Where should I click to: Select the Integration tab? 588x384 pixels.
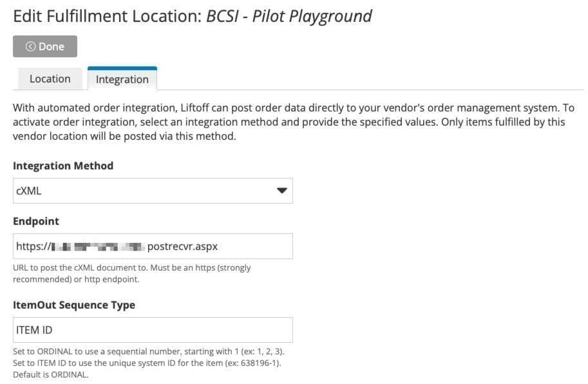tap(122, 79)
